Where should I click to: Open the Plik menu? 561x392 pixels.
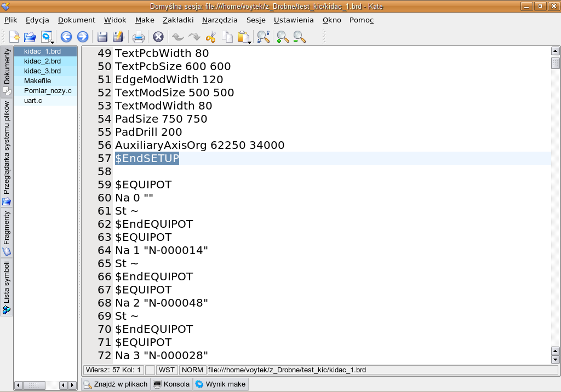coord(11,20)
